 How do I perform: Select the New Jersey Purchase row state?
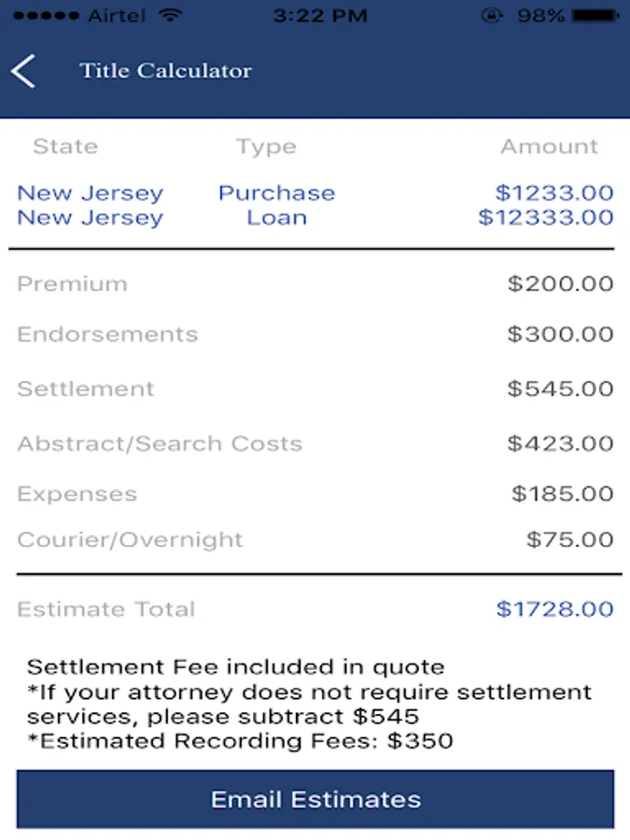point(90,193)
